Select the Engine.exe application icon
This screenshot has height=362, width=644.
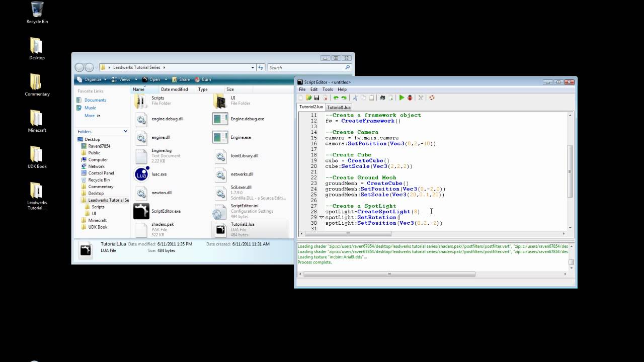(220, 137)
